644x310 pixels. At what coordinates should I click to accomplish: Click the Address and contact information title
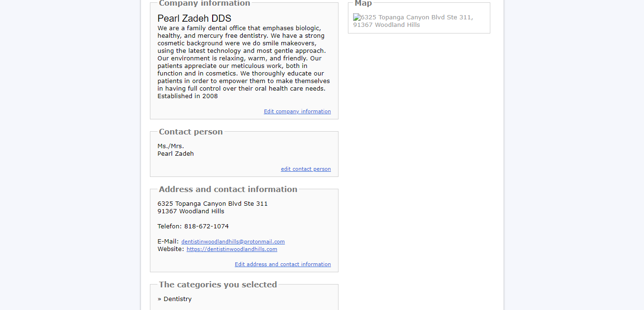228,189
